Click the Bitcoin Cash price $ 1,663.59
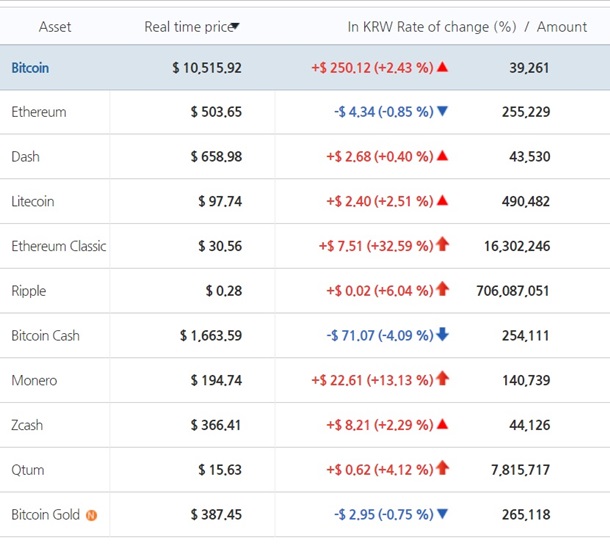610x548 pixels. [211, 336]
